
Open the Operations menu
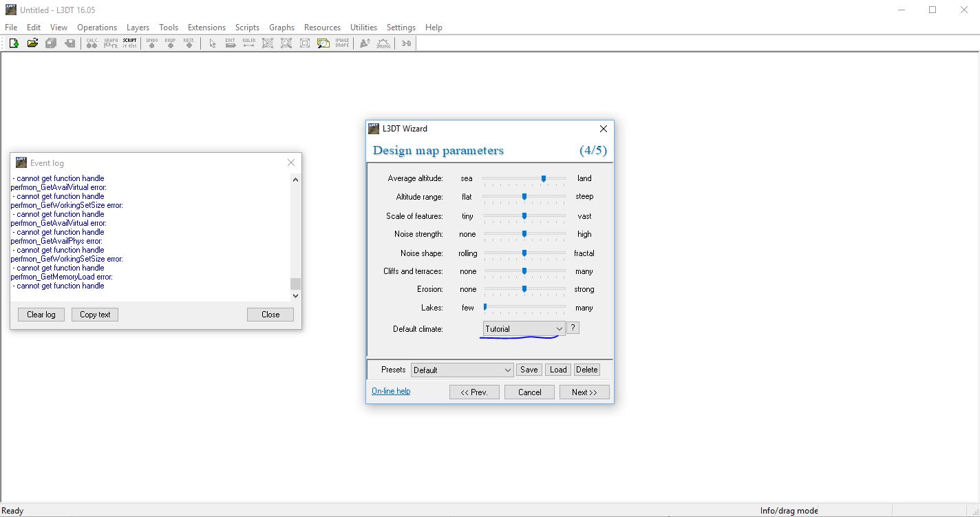(97, 28)
